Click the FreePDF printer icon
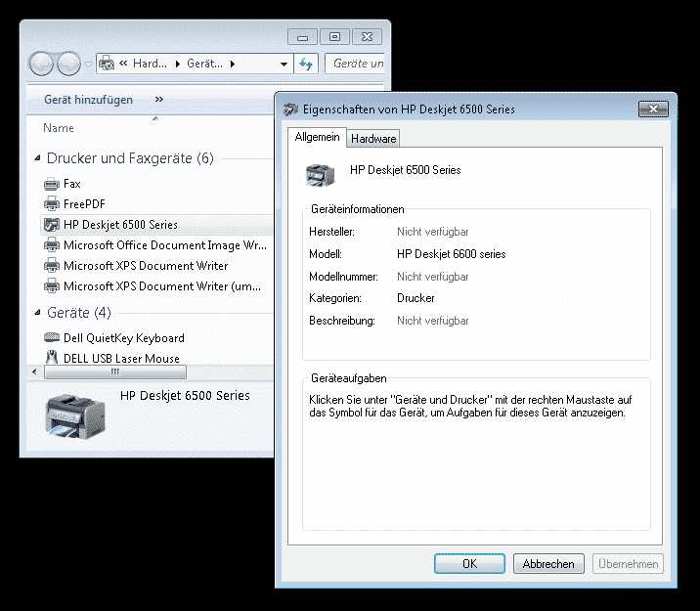The image size is (700, 611). (52, 204)
